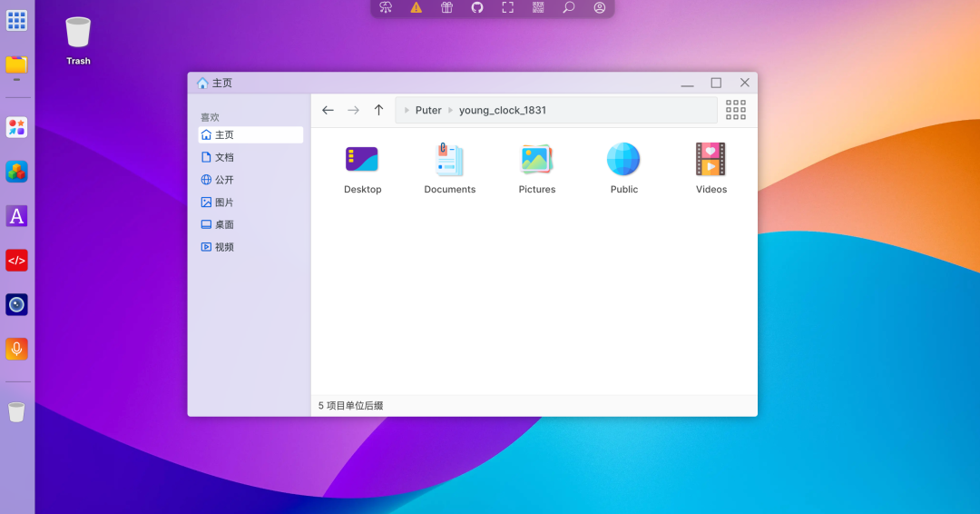This screenshot has width=980, height=514.
Task: Open the orange microphone recorder app
Action: (x=16, y=349)
